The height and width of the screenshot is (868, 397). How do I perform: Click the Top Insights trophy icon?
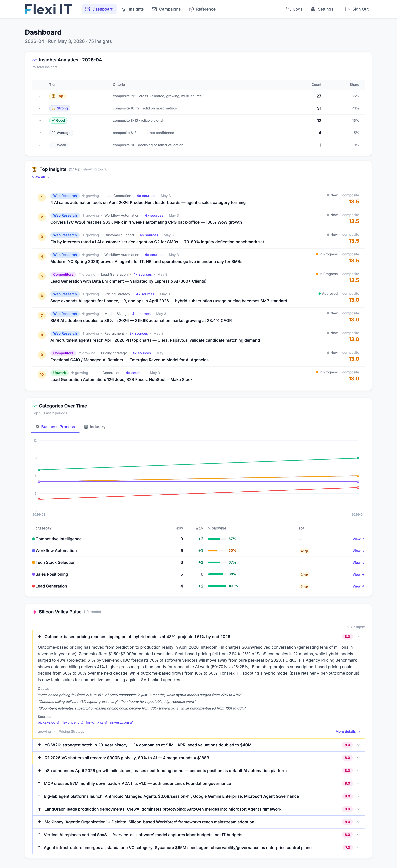[x=35, y=169]
